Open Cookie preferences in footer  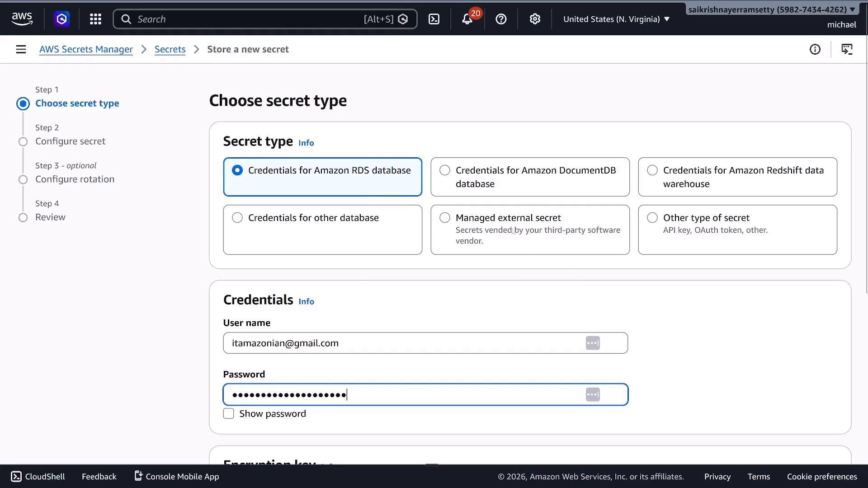(822, 477)
